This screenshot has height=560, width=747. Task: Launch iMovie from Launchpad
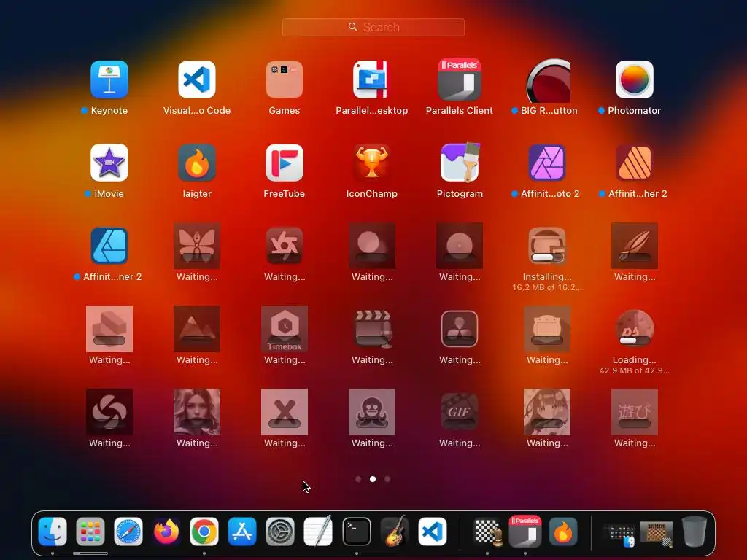[x=109, y=163]
